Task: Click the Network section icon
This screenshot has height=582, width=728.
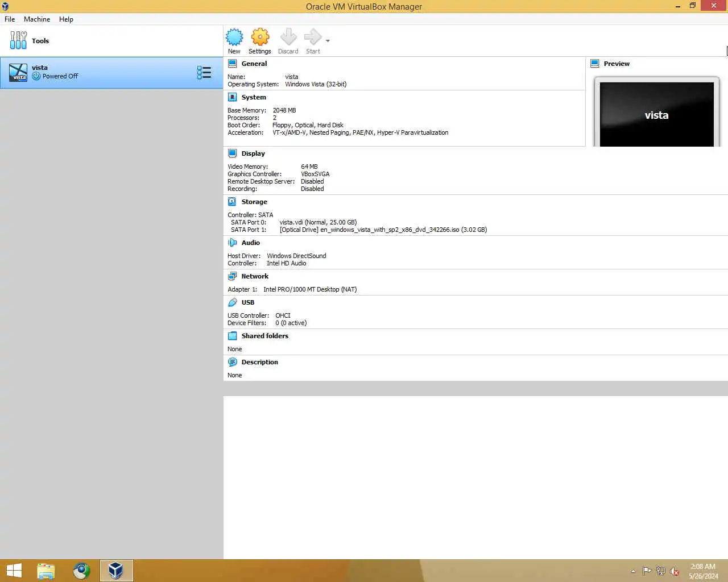Action: (x=232, y=276)
